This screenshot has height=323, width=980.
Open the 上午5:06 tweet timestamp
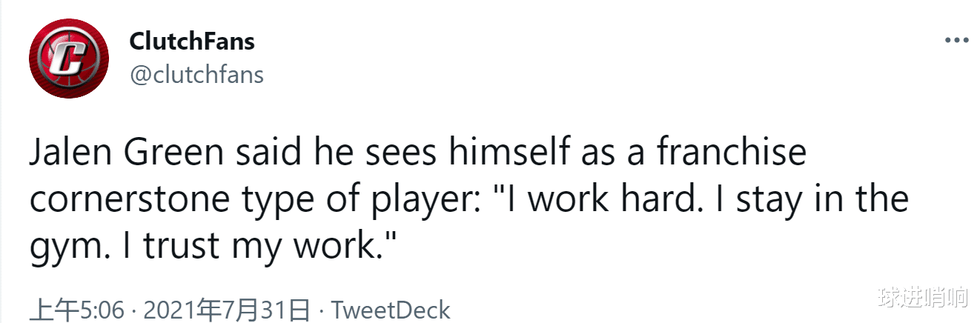pos(76,310)
